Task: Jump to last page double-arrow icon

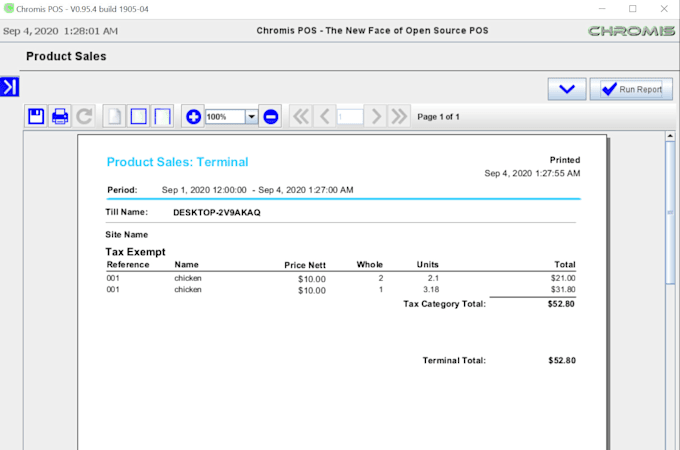Action: (399, 116)
